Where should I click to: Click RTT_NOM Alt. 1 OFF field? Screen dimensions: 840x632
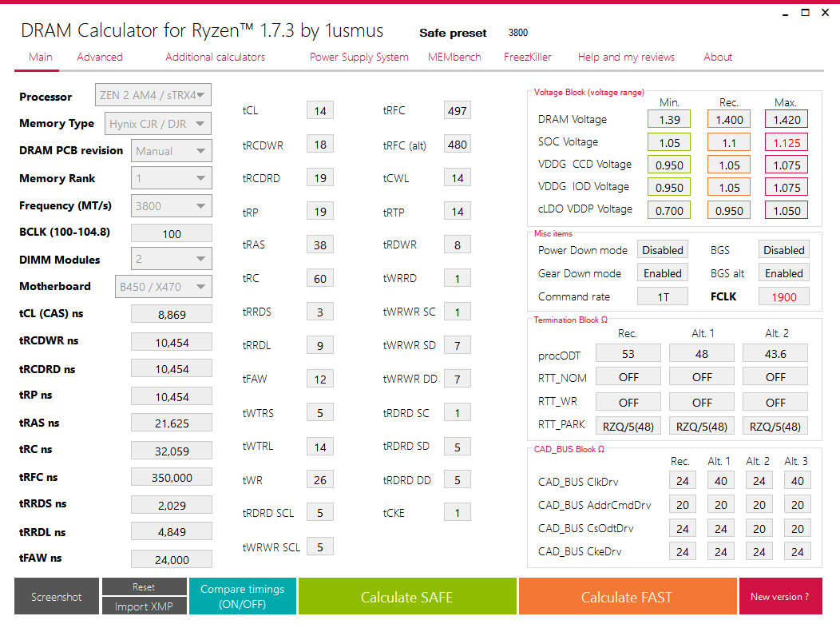pyautogui.click(x=702, y=377)
